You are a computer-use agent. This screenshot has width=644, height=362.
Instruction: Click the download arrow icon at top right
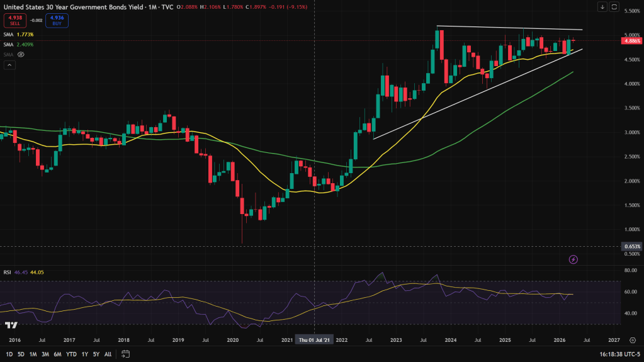[x=602, y=7]
